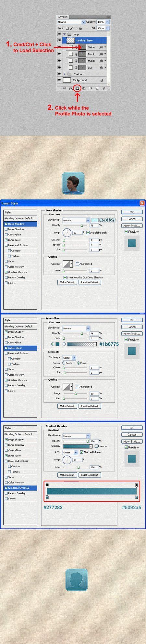Check the Reverse gradient checkbox
This screenshot has width=146, height=644.
coord(96,446)
